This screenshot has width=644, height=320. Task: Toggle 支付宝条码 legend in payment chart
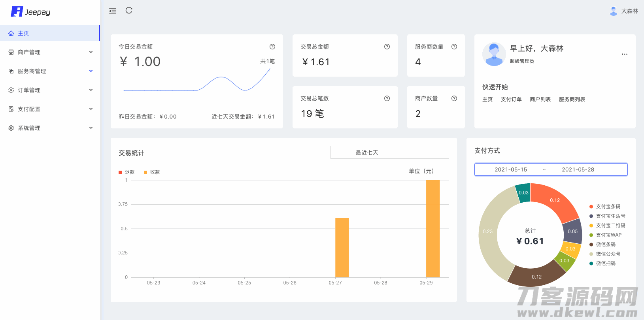pyautogui.click(x=605, y=207)
